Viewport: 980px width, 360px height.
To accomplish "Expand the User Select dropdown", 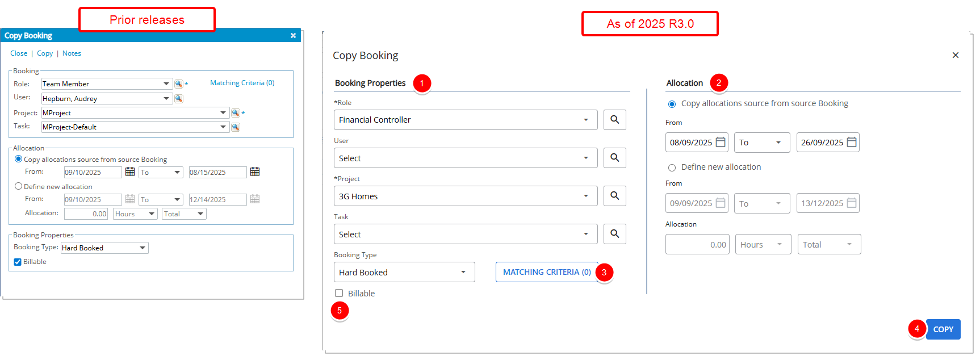I will [x=465, y=157].
